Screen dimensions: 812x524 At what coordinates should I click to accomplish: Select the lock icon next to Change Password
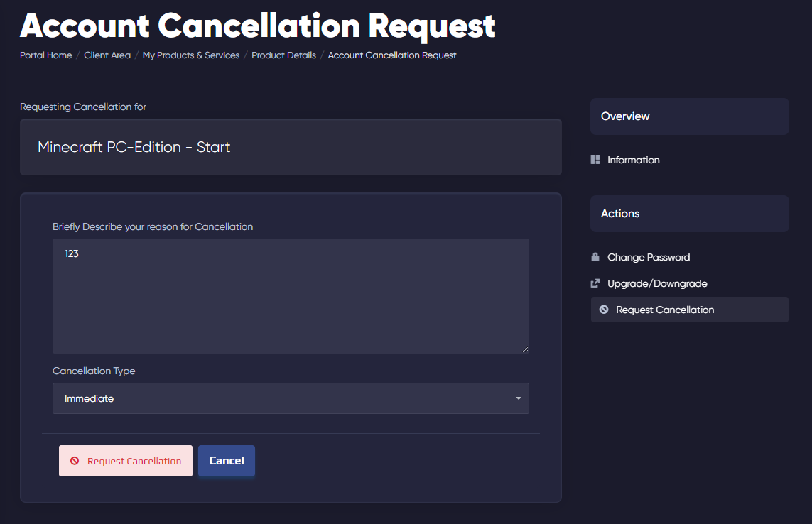tap(595, 257)
